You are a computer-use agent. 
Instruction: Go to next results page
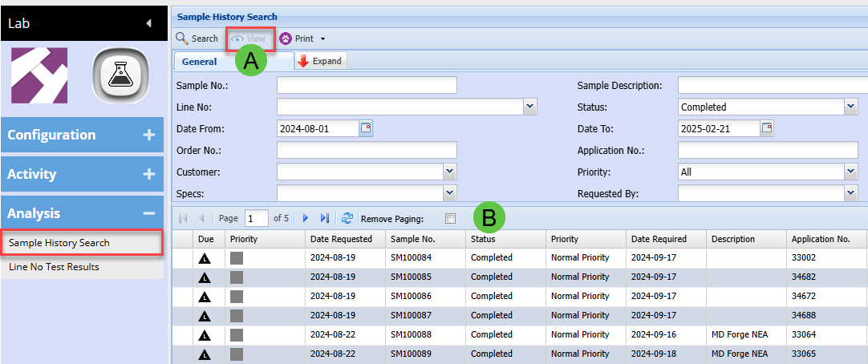(x=306, y=218)
